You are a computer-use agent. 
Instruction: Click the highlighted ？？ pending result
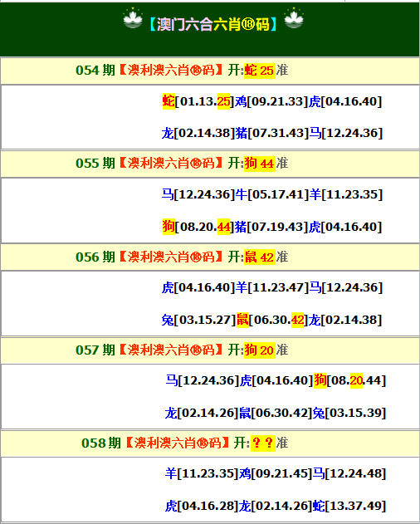[263, 443]
